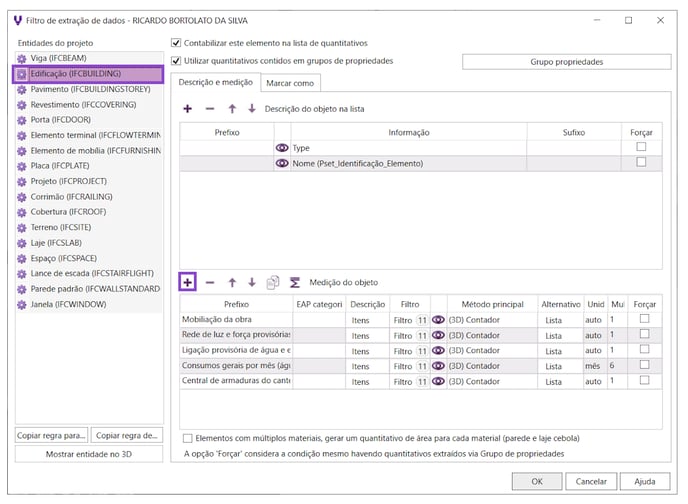This screenshot has width=688, height=504.
Task: Select Projeto (IFCPROJECT) entity
Action: click(89, 181)
